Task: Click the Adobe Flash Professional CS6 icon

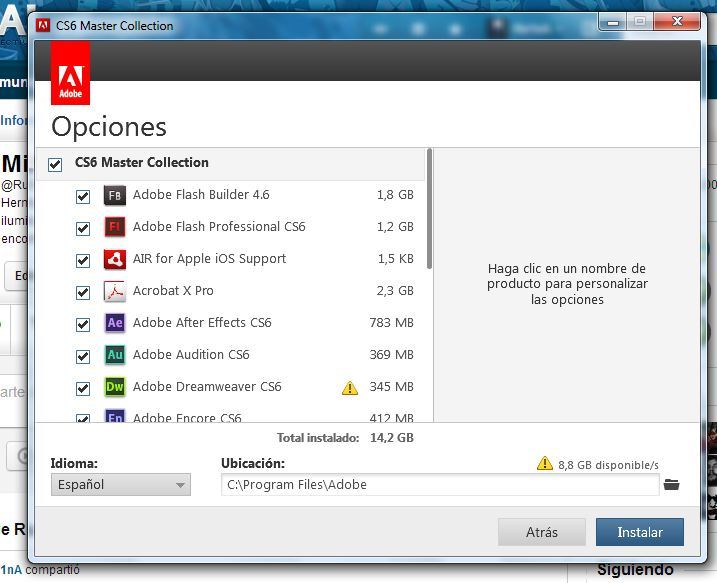Action: 115,227
